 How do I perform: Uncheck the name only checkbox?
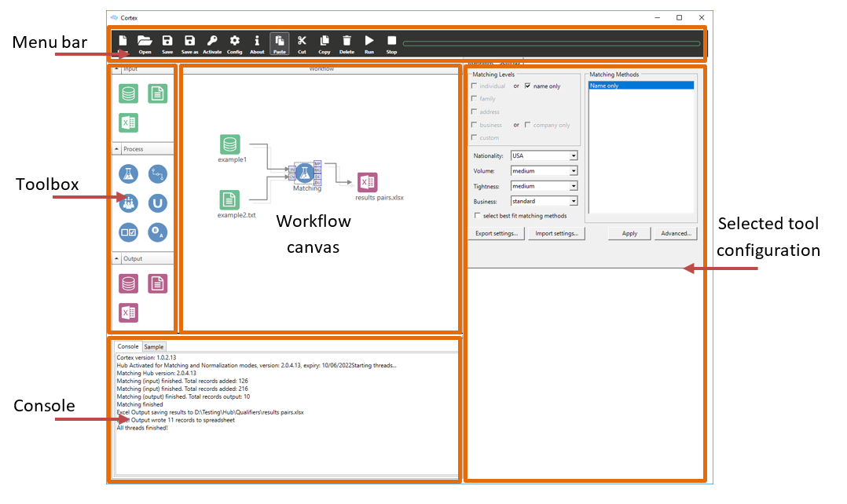(x=528, y=86)
